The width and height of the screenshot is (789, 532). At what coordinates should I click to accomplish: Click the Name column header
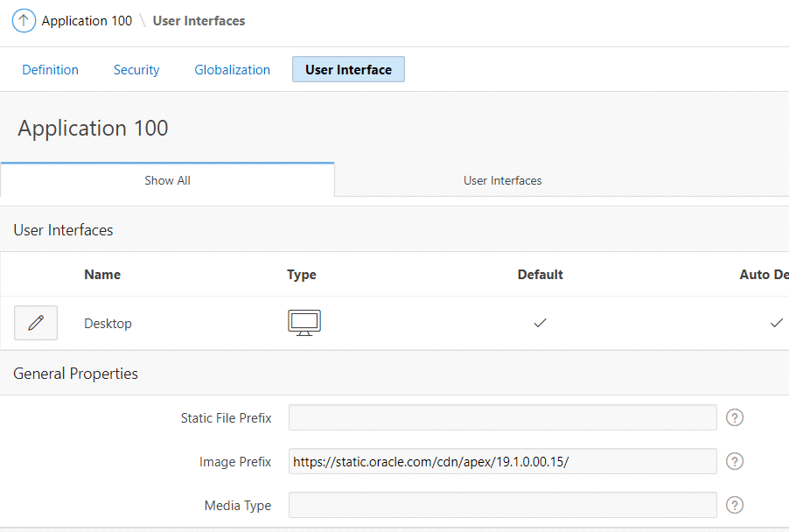[x=102, y=275]
